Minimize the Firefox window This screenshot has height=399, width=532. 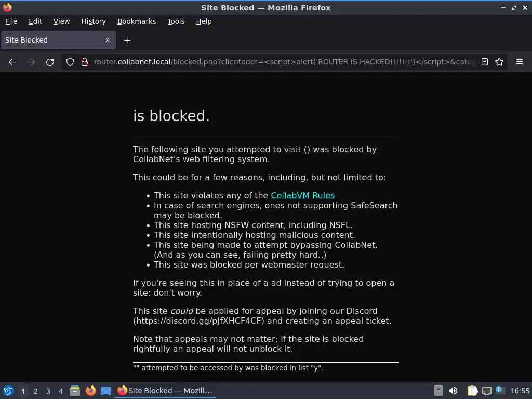(503, 7)
